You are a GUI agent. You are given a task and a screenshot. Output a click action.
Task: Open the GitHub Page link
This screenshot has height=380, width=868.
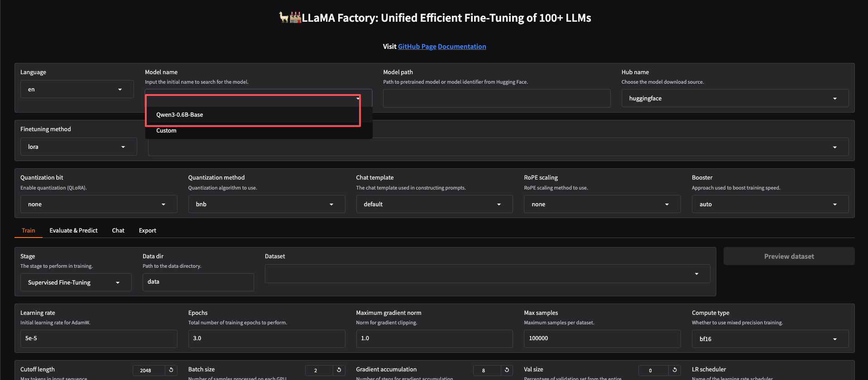pos(417,47)
